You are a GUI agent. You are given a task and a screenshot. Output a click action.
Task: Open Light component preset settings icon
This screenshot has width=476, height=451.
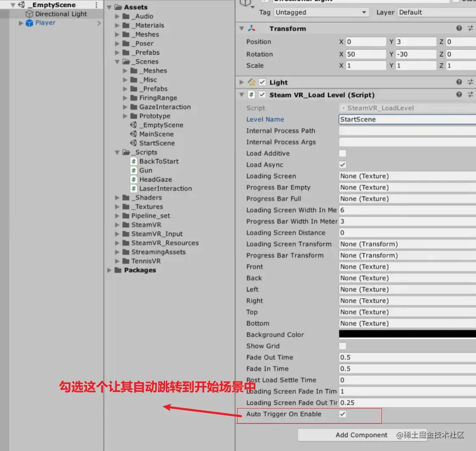pos(470,82)
